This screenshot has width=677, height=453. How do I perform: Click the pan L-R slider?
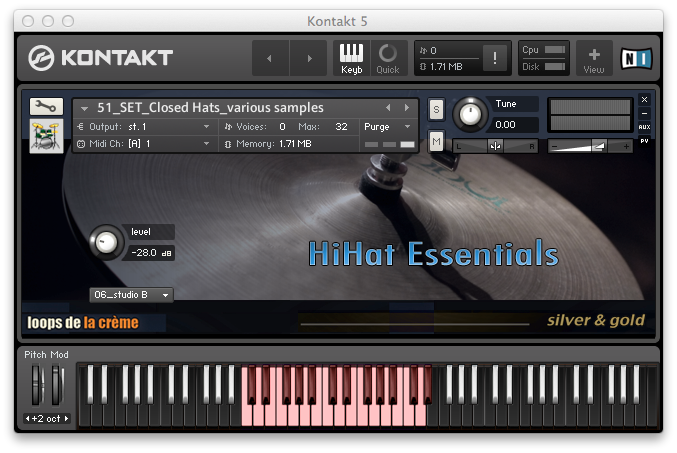click(495, 146)
